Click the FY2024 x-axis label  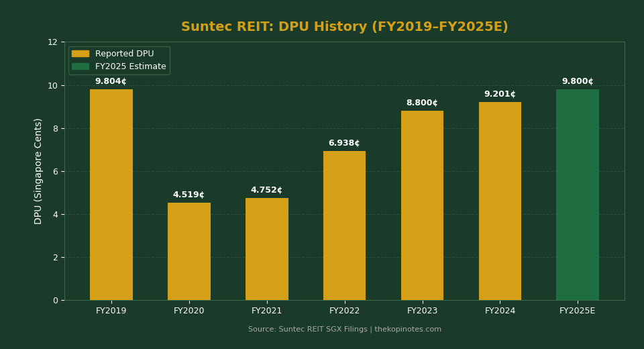[500, 311]
